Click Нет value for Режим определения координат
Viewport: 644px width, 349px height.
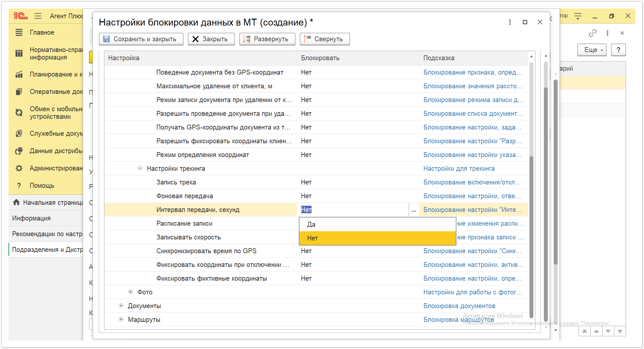(306, 155)
